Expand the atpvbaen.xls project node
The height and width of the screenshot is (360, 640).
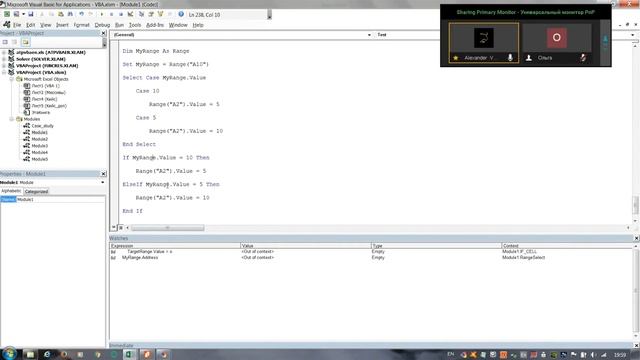tap(4, 52)
